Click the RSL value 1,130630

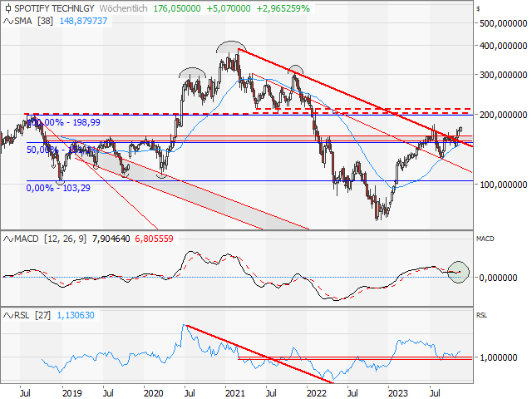[76, 315]
